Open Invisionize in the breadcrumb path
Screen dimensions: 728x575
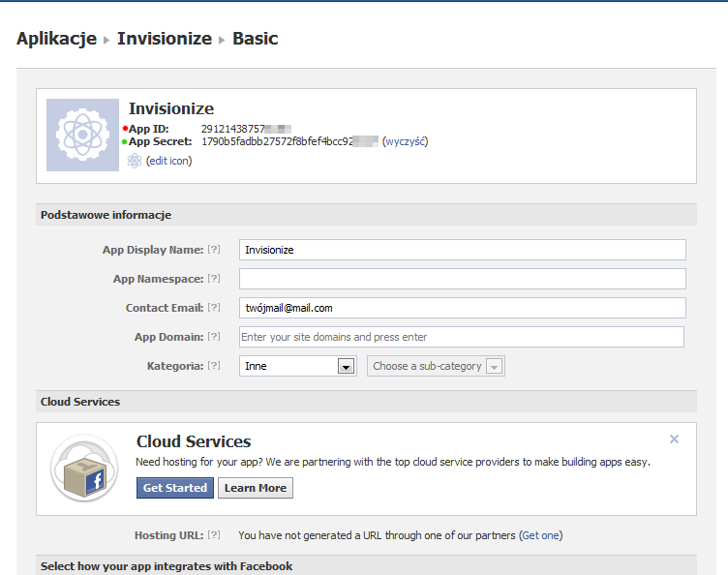pos(164,39)
